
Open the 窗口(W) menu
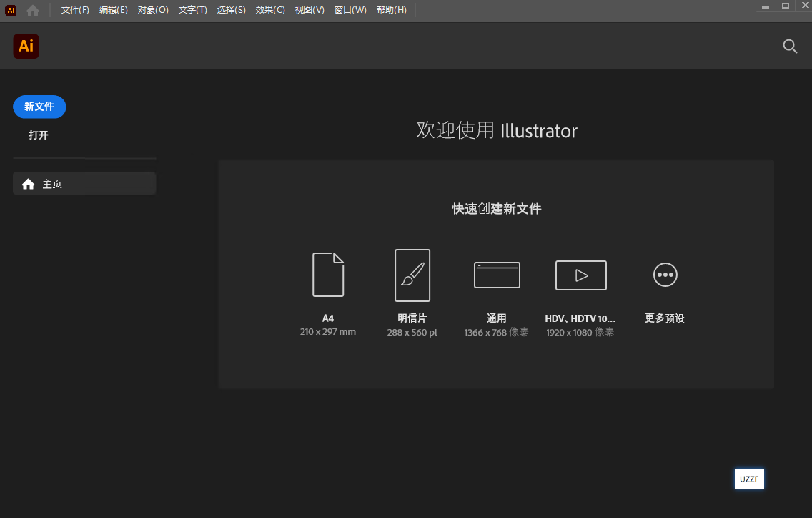[350, 10]
